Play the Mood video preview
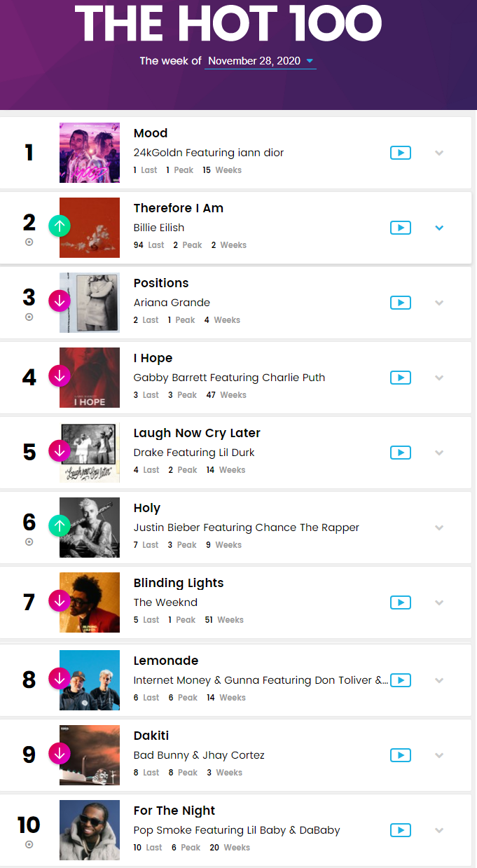This screenshot has height=868, width=477. pos(401,153)
